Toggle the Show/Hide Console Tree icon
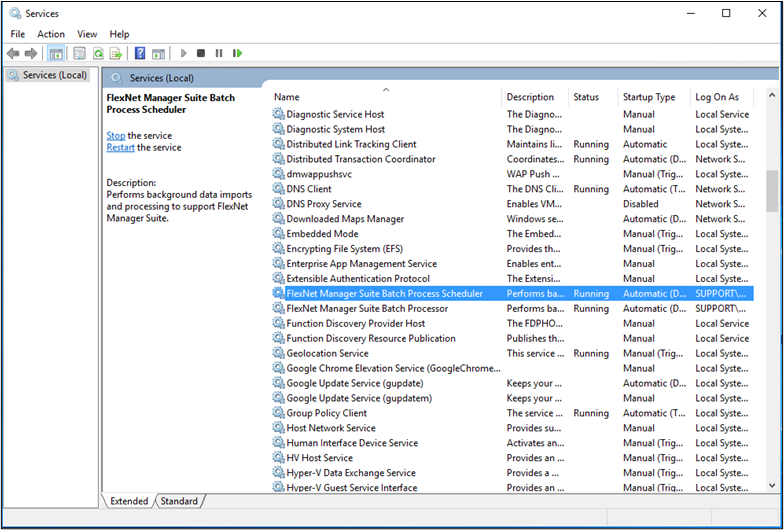 (56, 53)
